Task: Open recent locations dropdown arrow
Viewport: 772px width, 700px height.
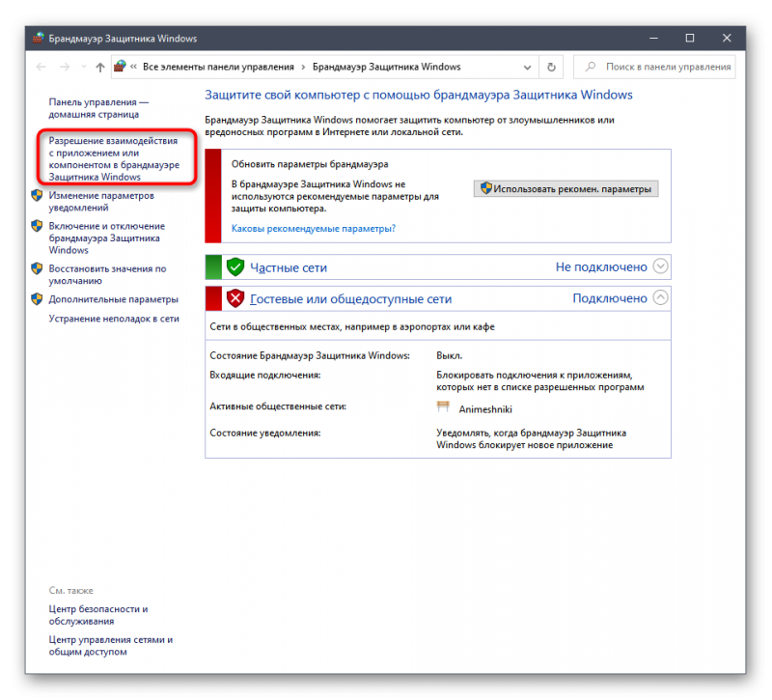Action: click(x=83, y=67)
